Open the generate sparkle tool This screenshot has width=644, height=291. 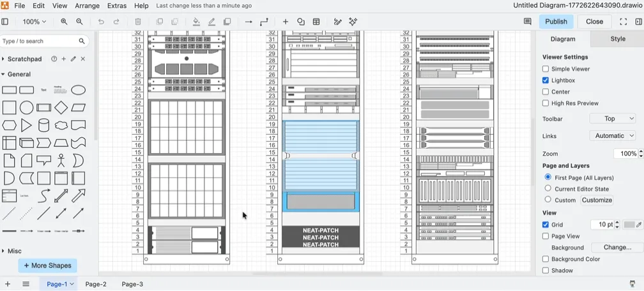point(353,22)
